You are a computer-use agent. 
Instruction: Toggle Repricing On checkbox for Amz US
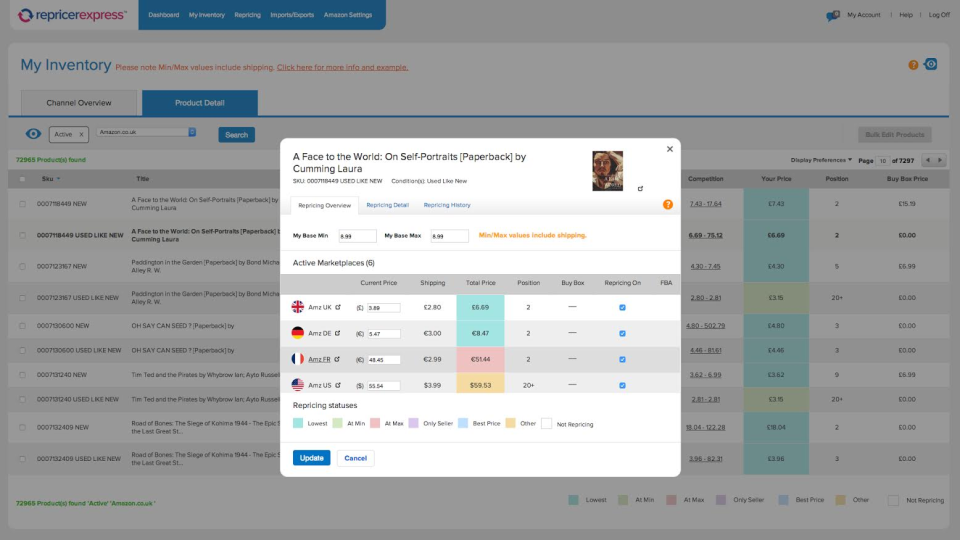click(622, 385)
